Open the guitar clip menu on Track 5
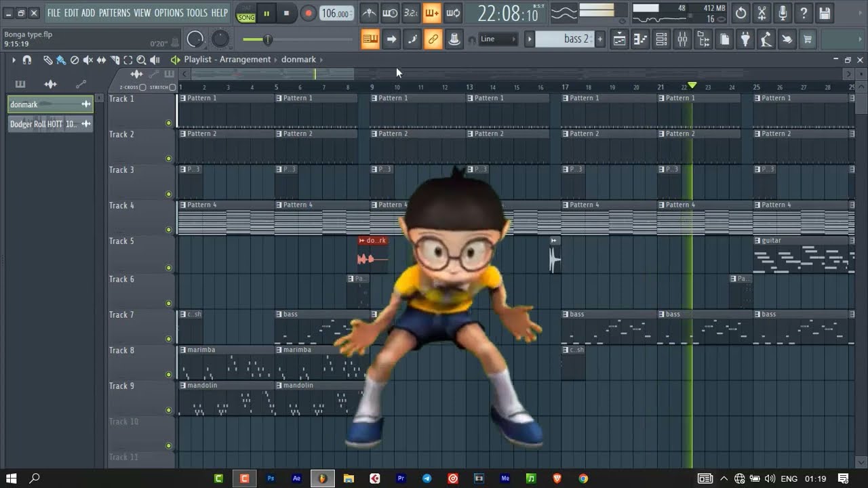Image resolution: width=868 pixels, height=488 pixels. (757, 241)
